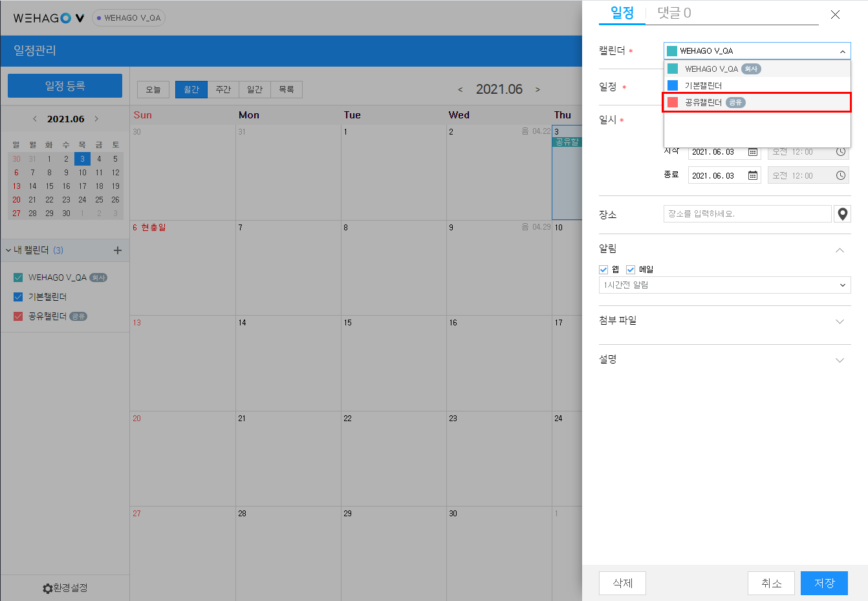Open the start date calendar picker icon

click(753, 152)
